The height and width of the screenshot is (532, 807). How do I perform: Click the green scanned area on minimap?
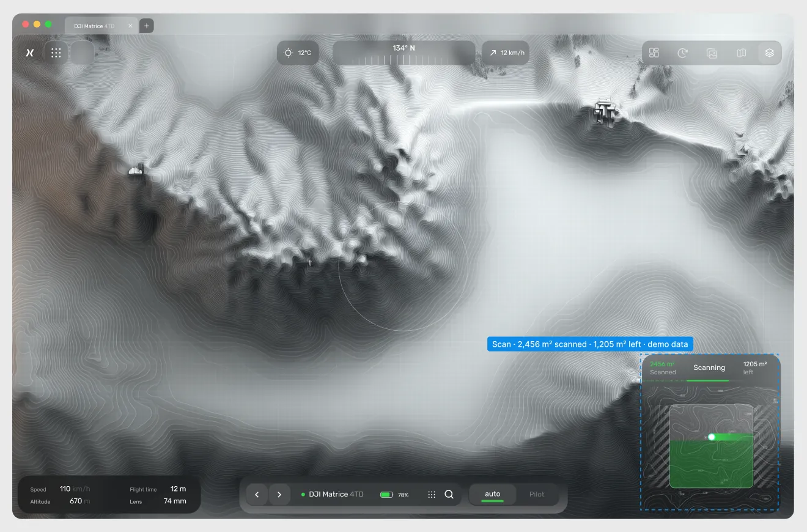point(711,465)
